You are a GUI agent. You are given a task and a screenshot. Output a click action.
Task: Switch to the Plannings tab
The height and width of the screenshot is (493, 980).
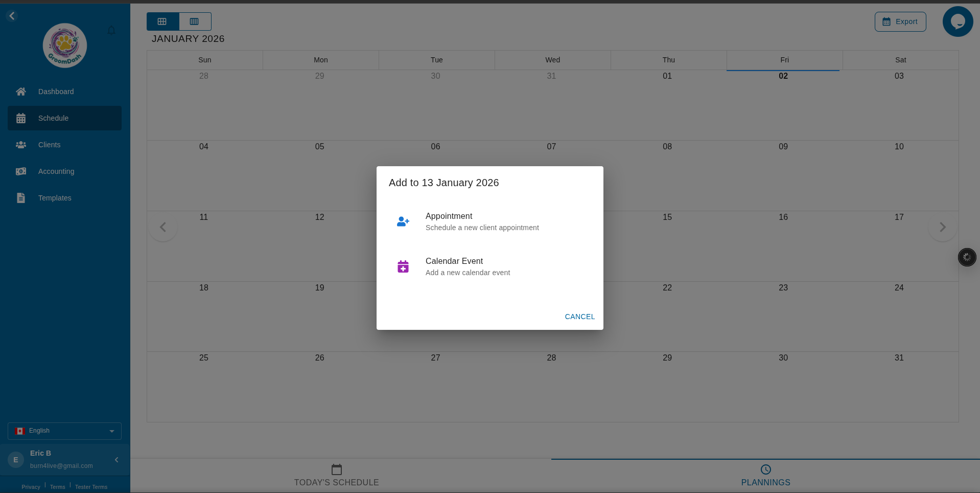click(x=765, y=476)
